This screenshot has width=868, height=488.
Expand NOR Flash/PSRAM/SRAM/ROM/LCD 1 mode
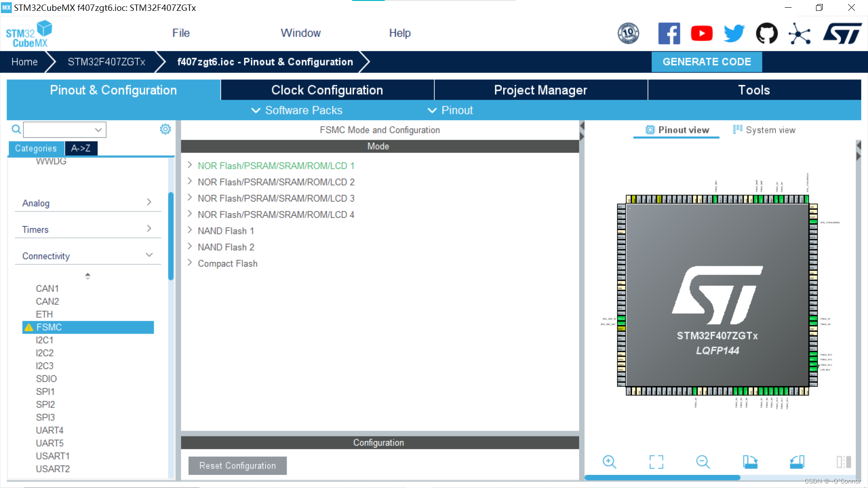(x=190, y=165)
